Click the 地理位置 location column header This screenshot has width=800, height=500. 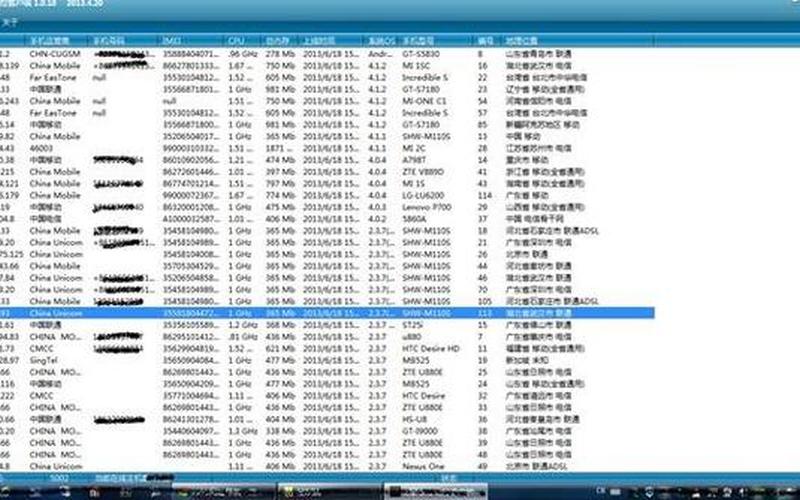point(521,40)
